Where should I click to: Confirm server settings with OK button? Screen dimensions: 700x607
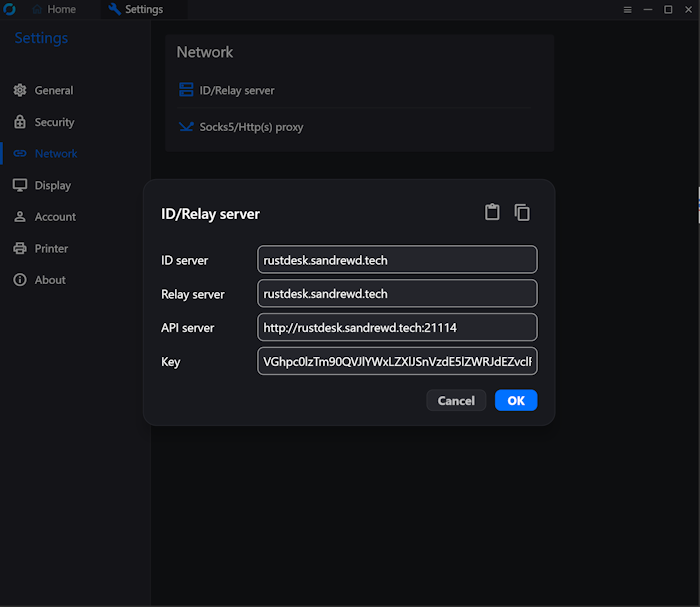[x=516, y=400]
